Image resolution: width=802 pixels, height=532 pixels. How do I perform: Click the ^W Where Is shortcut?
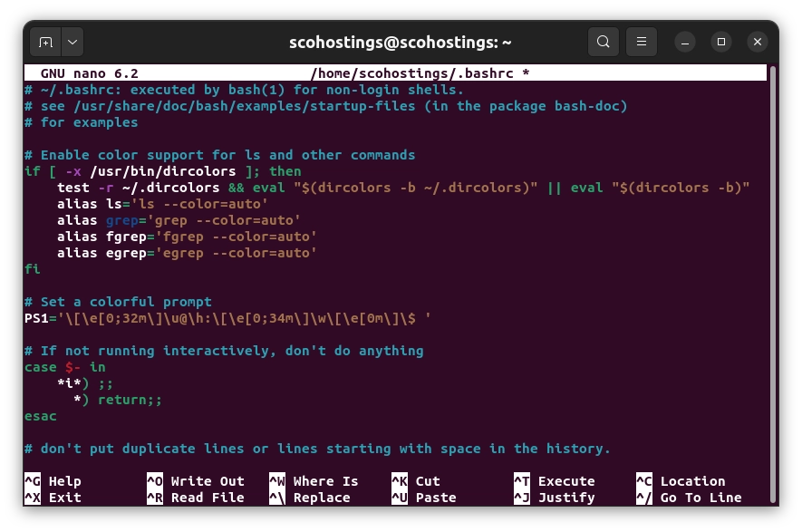coord(314,481)
